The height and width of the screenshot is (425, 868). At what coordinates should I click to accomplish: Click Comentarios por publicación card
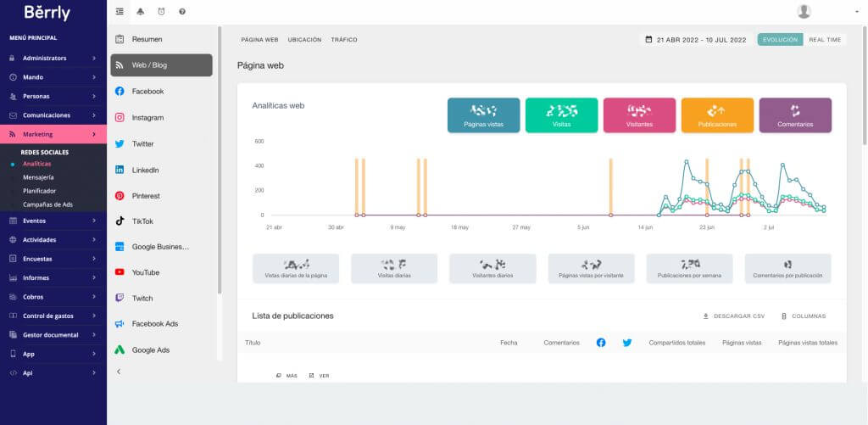point(787,268)
